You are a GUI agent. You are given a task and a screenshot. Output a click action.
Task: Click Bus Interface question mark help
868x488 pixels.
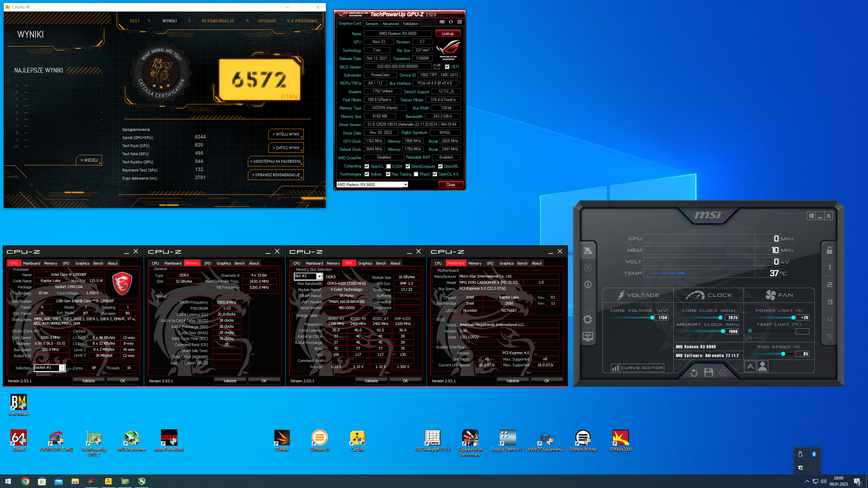[x=459, y=83]
